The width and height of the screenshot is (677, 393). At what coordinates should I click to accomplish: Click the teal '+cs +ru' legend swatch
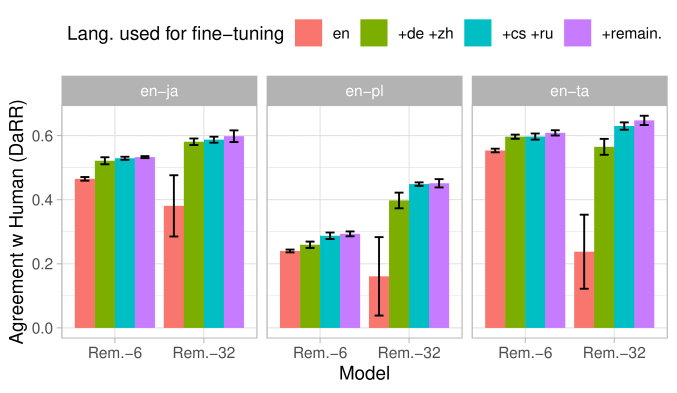coord(478,33)
